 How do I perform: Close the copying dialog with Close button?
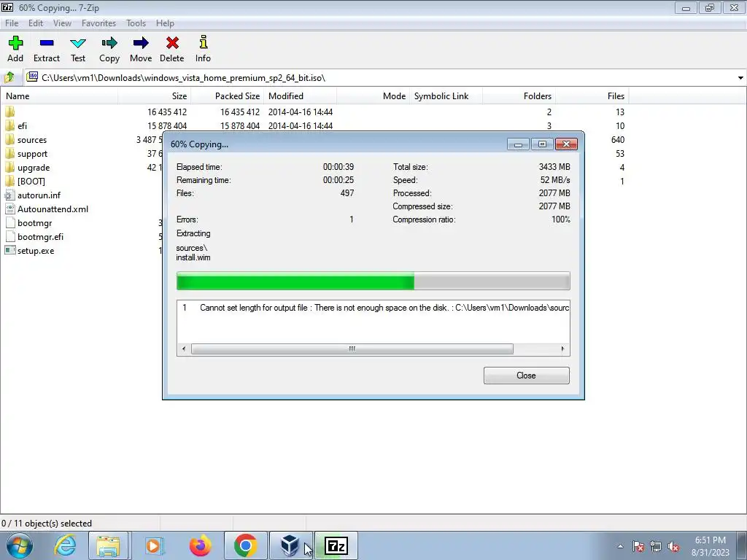[x=527, y=376]
